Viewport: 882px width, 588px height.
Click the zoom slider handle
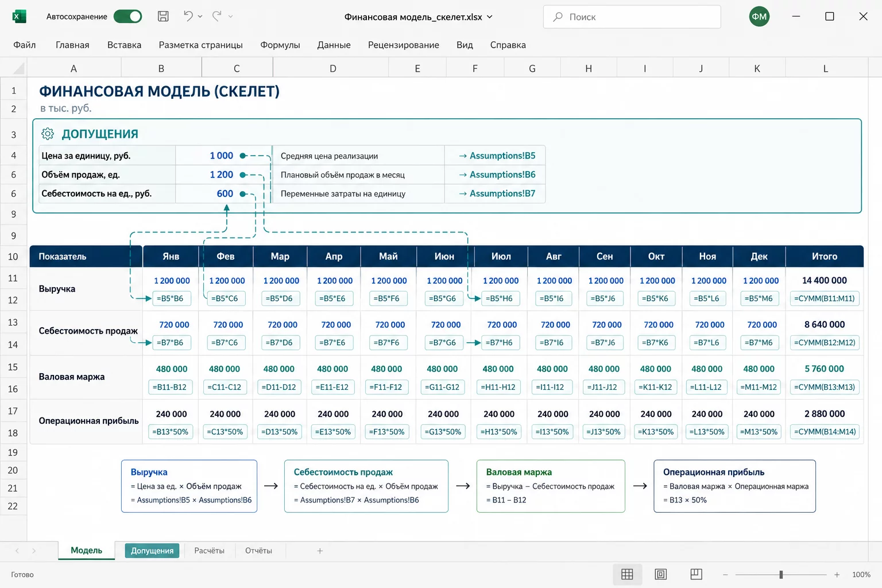point(781,574)
